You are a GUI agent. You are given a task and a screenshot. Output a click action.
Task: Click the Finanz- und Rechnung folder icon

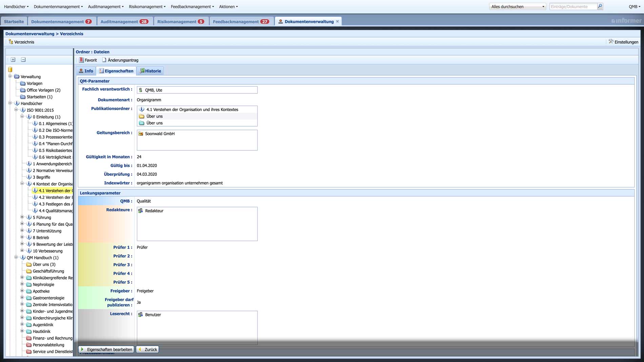29,338
